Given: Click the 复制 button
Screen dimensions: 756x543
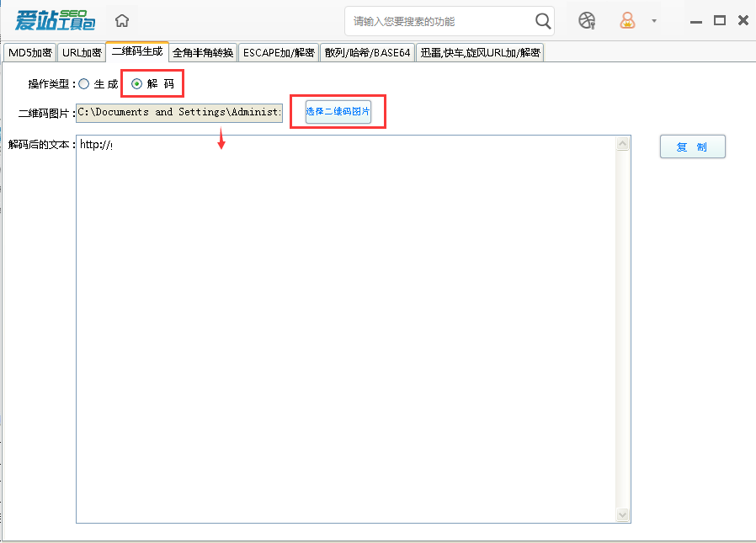Looking at the screenshot, I should pyautogui.click(x=692, y=146).
